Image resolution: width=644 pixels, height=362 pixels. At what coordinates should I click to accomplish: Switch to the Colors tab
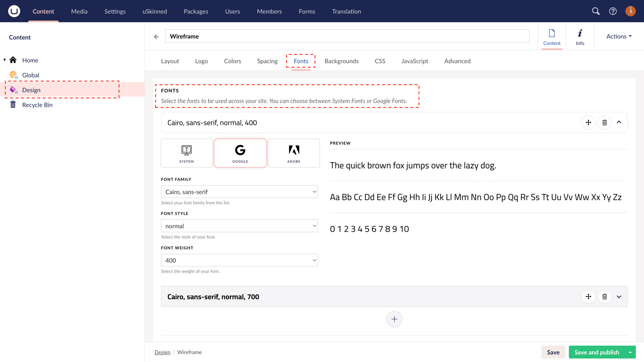[x=232, y=61]
